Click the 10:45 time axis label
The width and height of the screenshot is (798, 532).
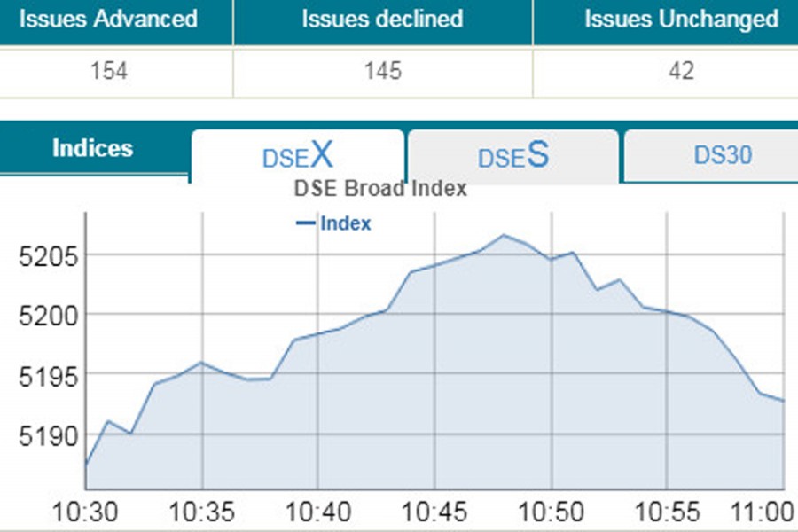click(x=434, y=512)
